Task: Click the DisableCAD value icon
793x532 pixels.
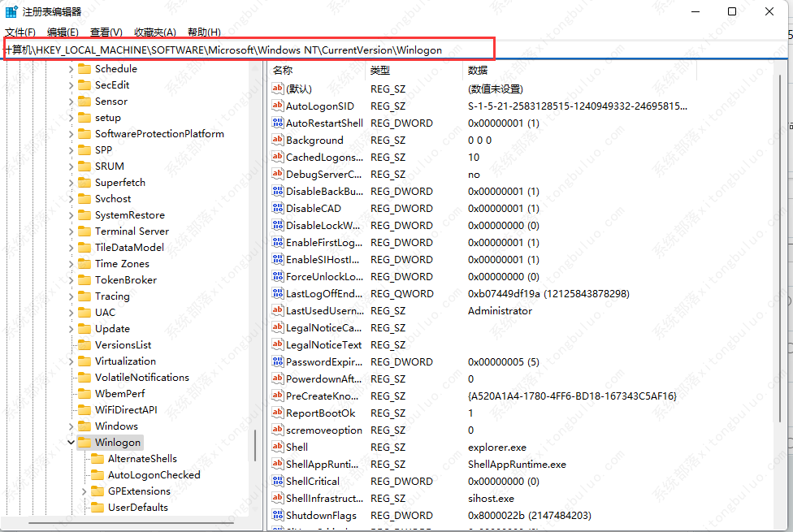Action: [277, 209]
